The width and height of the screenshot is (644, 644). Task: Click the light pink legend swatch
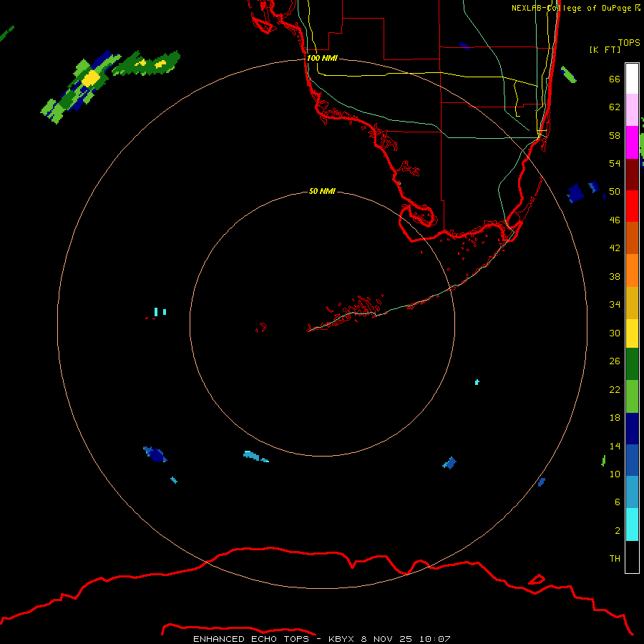(632, 110)
